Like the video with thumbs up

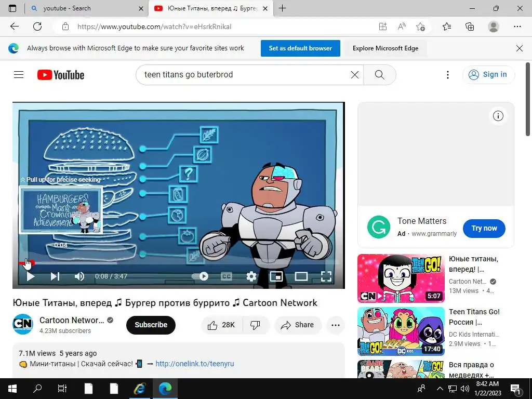[x=222, y=325]
